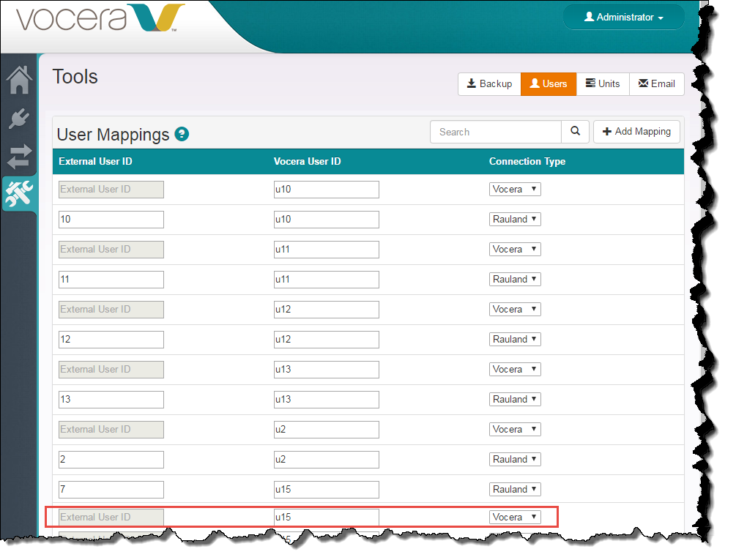The width and height of the screenshot is (747, 560).
Task: Click the External User ID field containing 12
Action: pos(111,340)
